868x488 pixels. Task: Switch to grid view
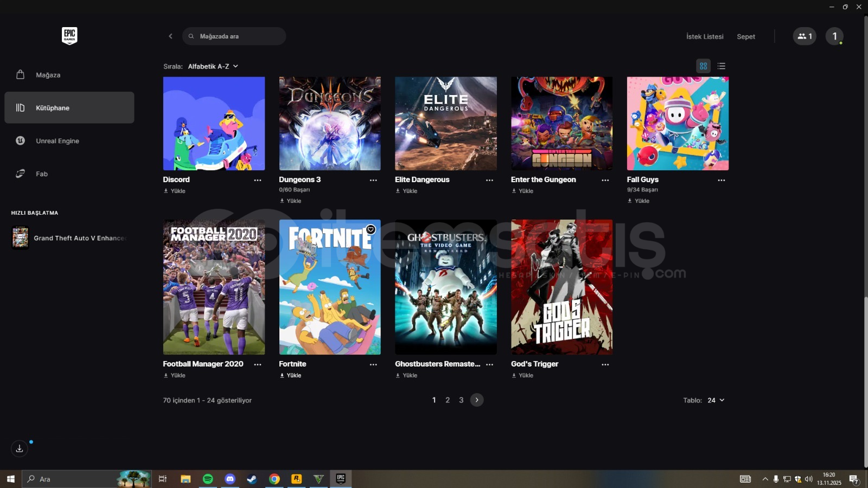coord(704,66)
